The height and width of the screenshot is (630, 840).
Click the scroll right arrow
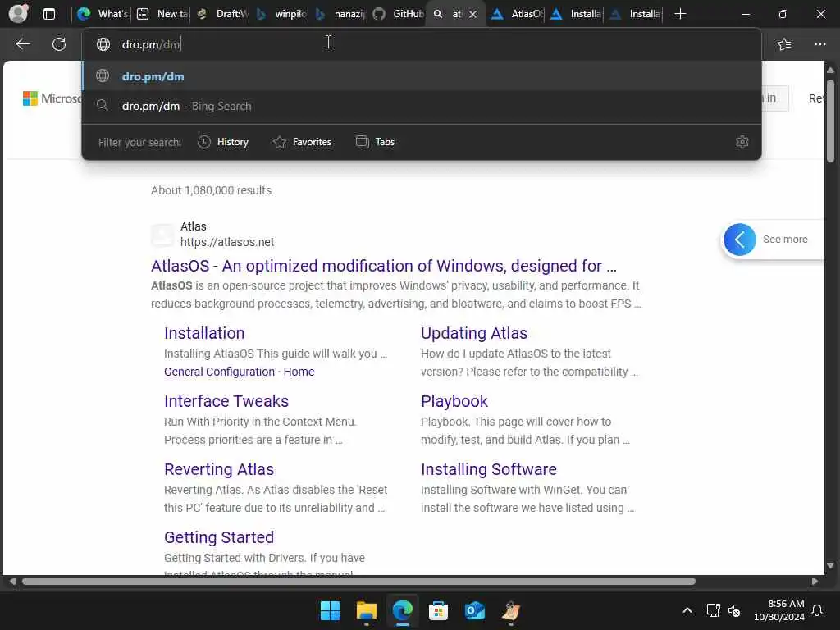pos(815,582)
